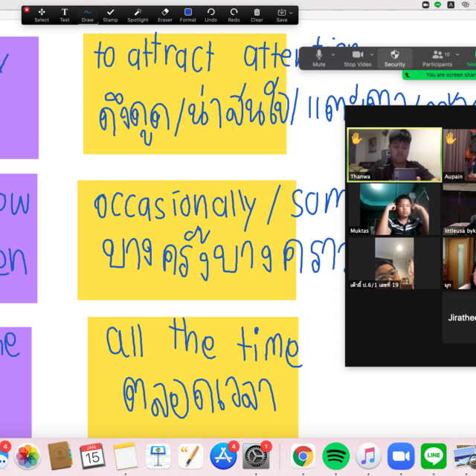The height and width of the screenshot is (476, 476).
Task: Pick the Stamp annotation tool
Action: pyautogui.click(x=110, y=15)
